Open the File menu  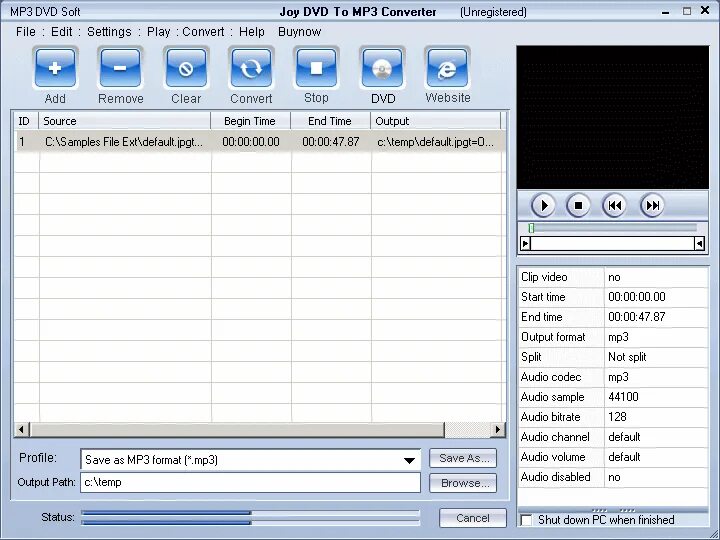[26, 32]
